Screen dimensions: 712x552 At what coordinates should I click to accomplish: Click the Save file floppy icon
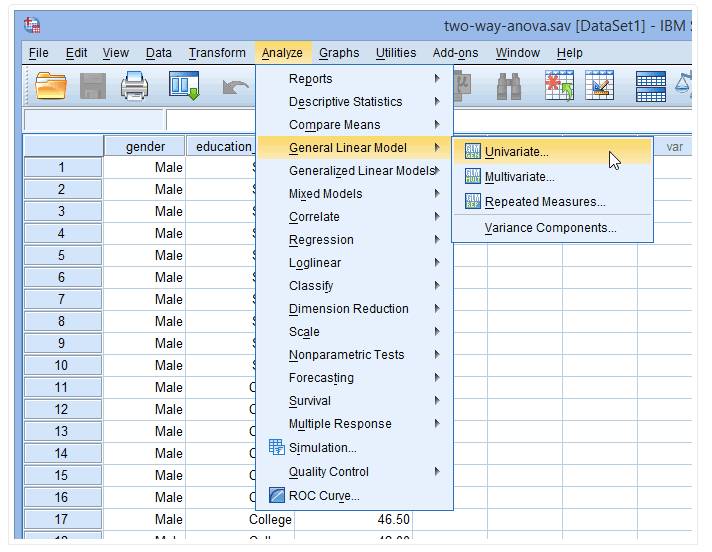pos(93,86)
